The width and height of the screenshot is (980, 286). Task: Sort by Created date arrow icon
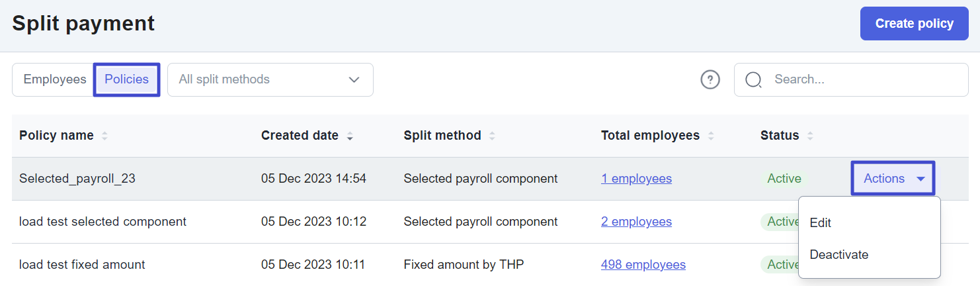tap(350, 136)
